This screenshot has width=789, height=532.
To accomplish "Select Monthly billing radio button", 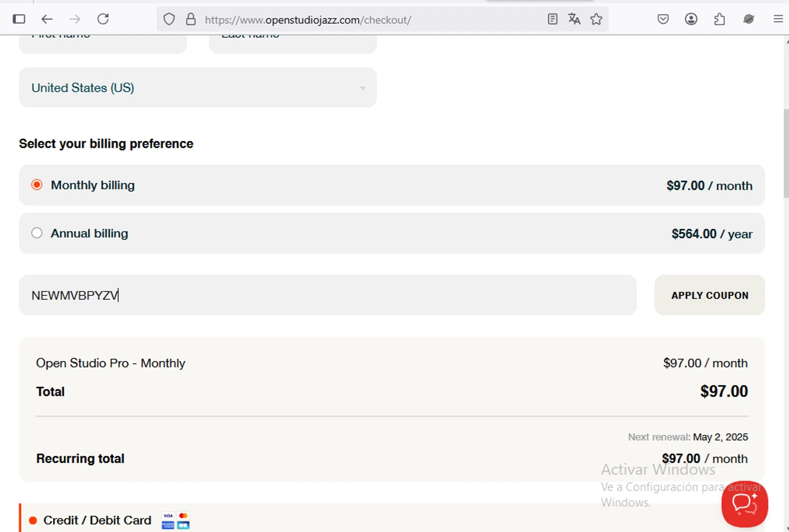I will point(37,185).
